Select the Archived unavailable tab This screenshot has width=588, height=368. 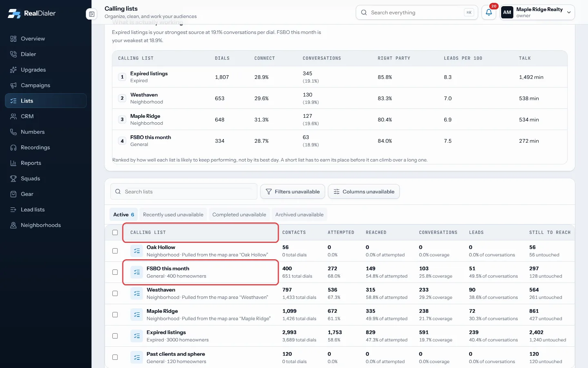tap(299, 214)
